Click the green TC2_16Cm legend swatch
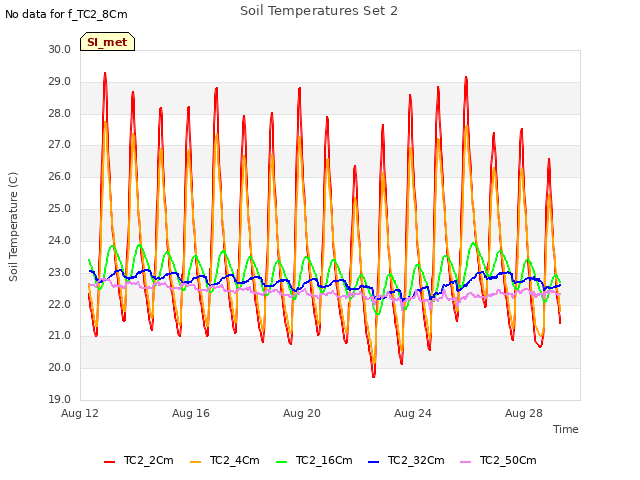640x480 pixels. tap(282, 462)
